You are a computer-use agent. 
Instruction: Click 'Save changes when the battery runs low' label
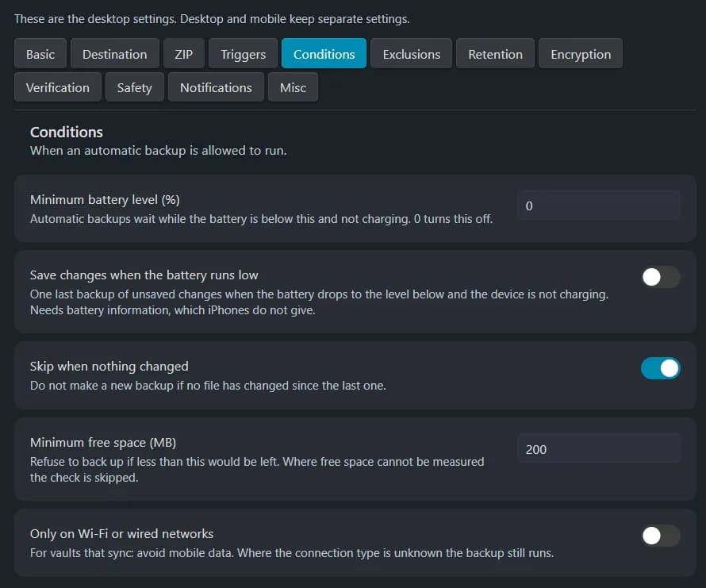click(144, 275)
